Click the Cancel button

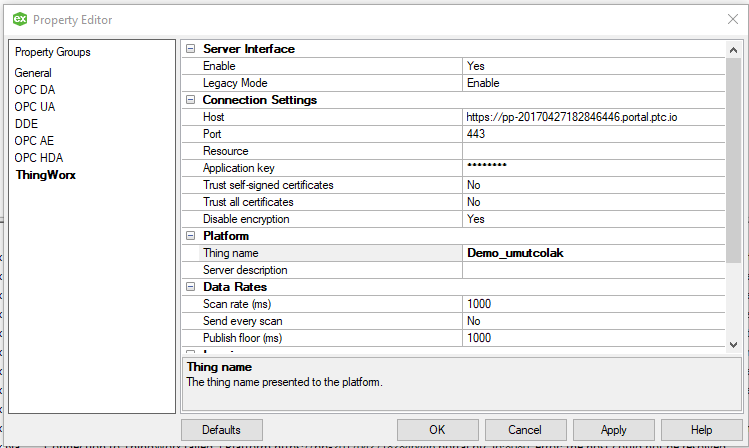click(x=525, y=430)
